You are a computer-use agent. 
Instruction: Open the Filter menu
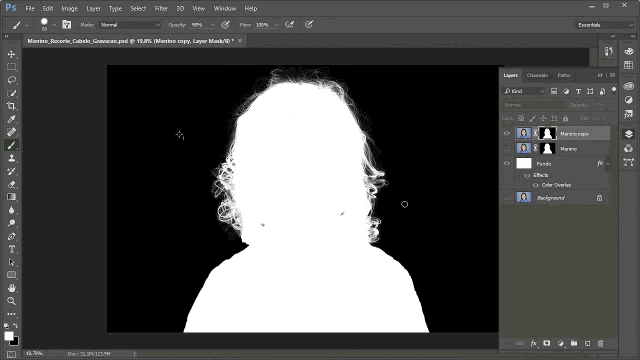pyautogui.click(x=161, y=8)
